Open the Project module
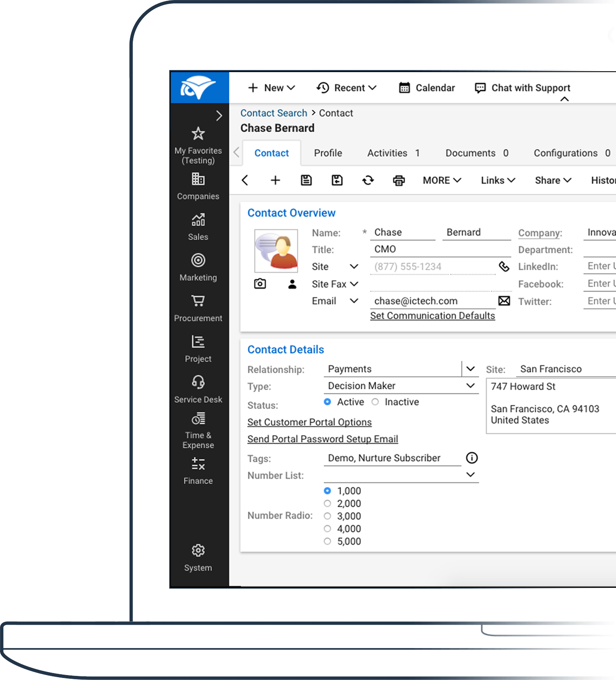616x680 pixels. pos(198,349)
